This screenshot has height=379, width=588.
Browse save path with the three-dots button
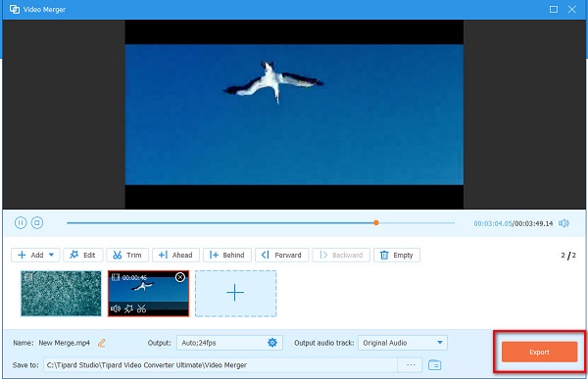[411, 364]
